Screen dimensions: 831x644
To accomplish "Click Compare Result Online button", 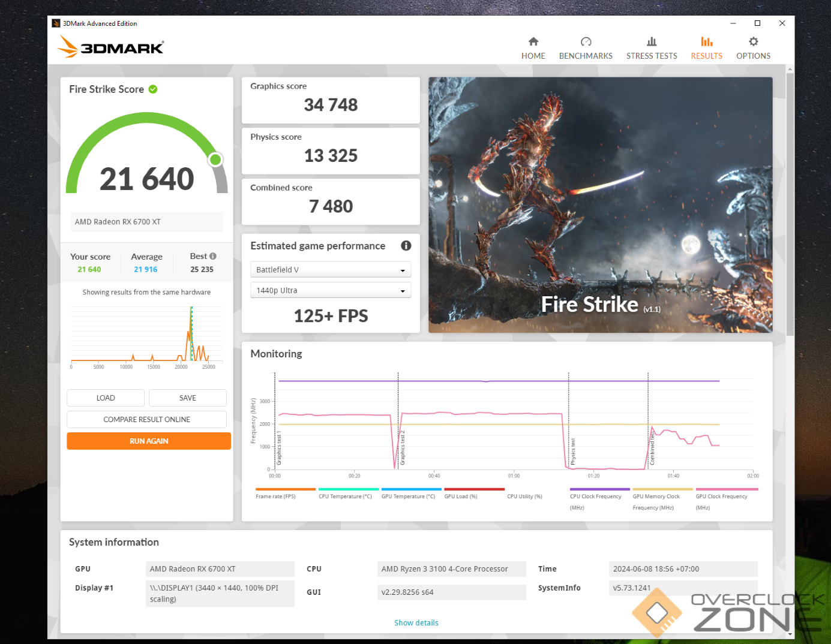I will pos(146,420).
